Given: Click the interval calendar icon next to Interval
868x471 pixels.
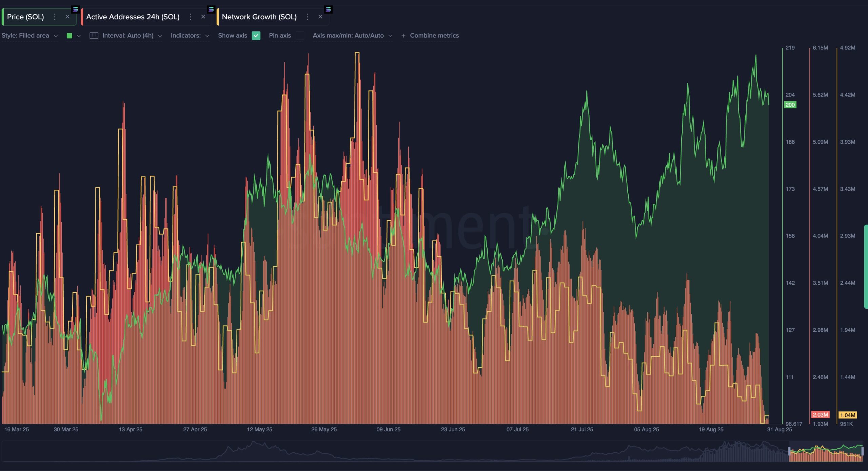Looking at the screenshot, I should [94, 35].
